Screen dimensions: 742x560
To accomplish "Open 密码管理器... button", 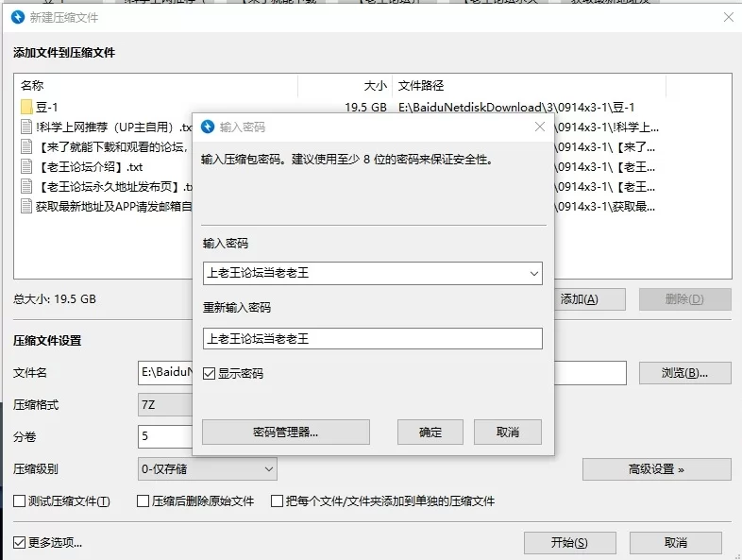I will (x=286, y=432).
